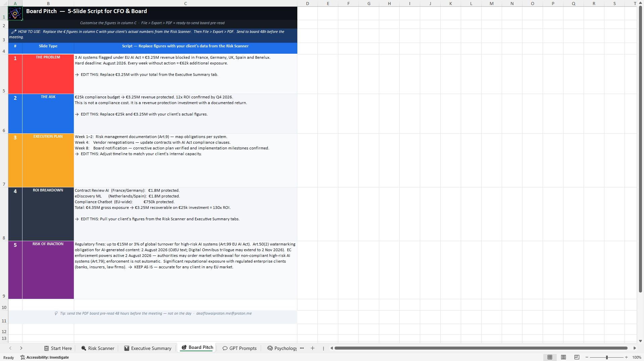
Task: Click the 'Customise the figures in column C' subtitle
Action: click(x=153, y=24)
